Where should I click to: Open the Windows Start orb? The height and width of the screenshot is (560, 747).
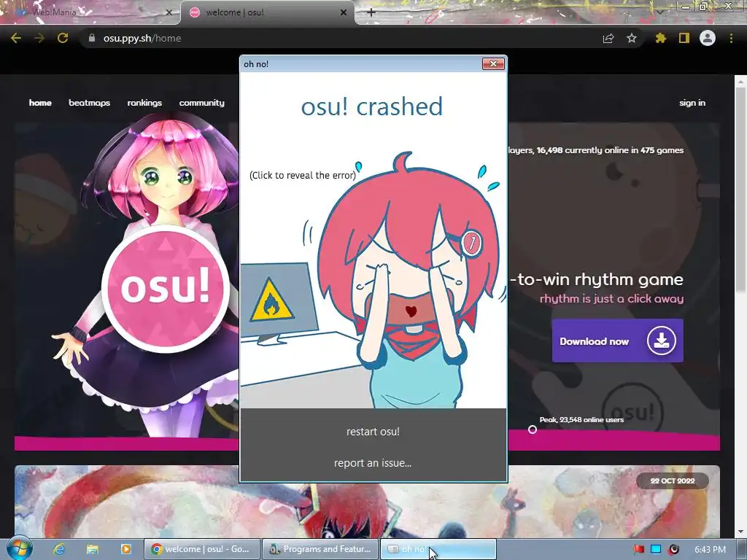pos(19,549)
